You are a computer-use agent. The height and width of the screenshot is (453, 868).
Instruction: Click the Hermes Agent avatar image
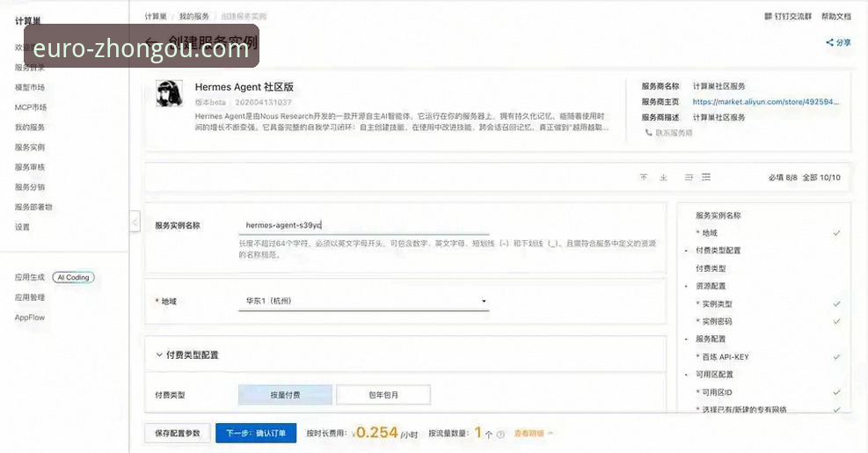point(169,93)
